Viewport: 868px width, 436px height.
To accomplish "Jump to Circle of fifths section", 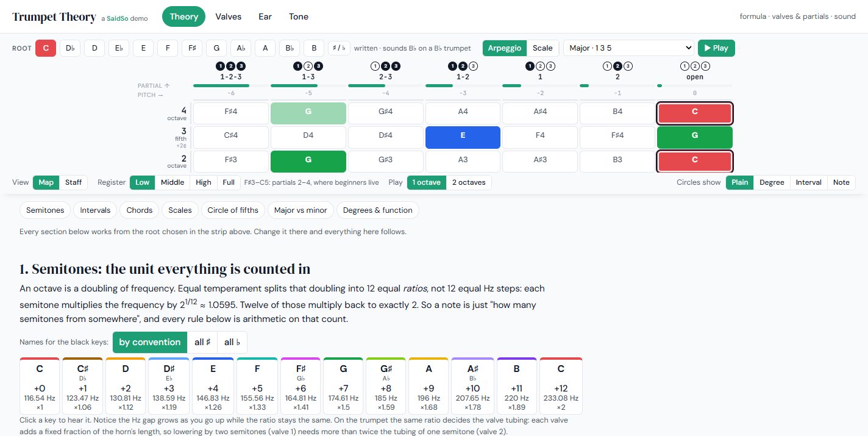I will click(x=233, y=210).
